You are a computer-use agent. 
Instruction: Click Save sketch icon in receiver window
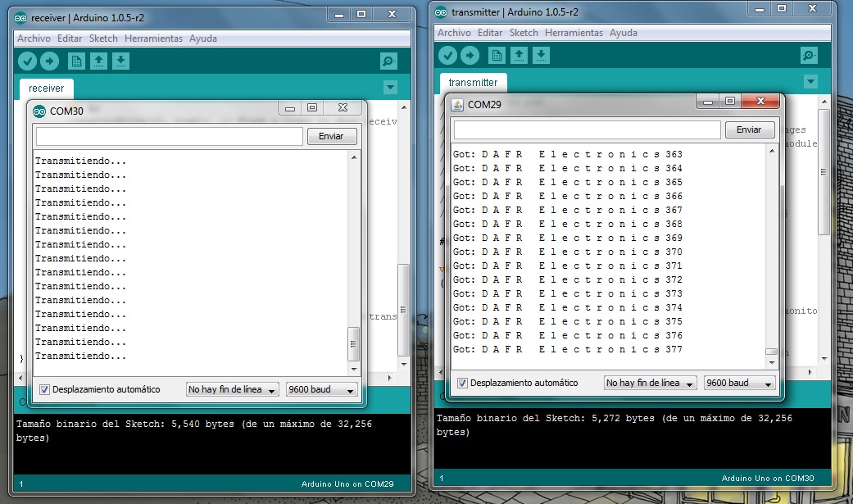120,61
